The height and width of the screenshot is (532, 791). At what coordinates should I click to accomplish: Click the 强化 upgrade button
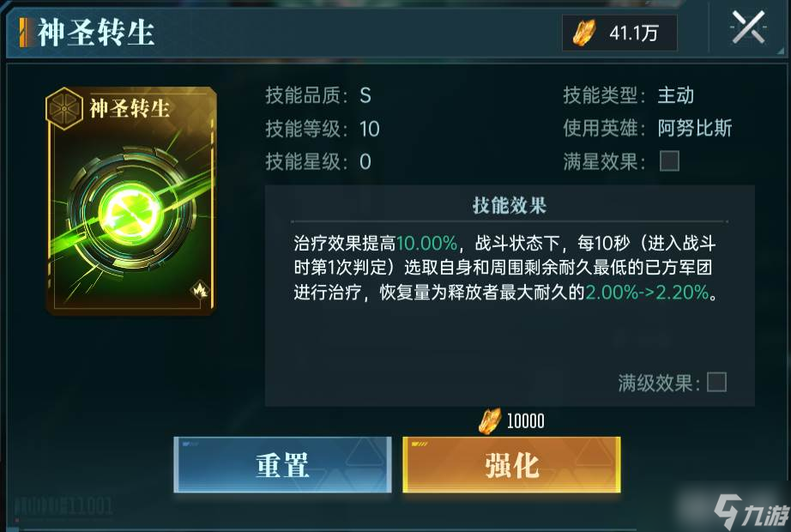(x=511, y=465)
